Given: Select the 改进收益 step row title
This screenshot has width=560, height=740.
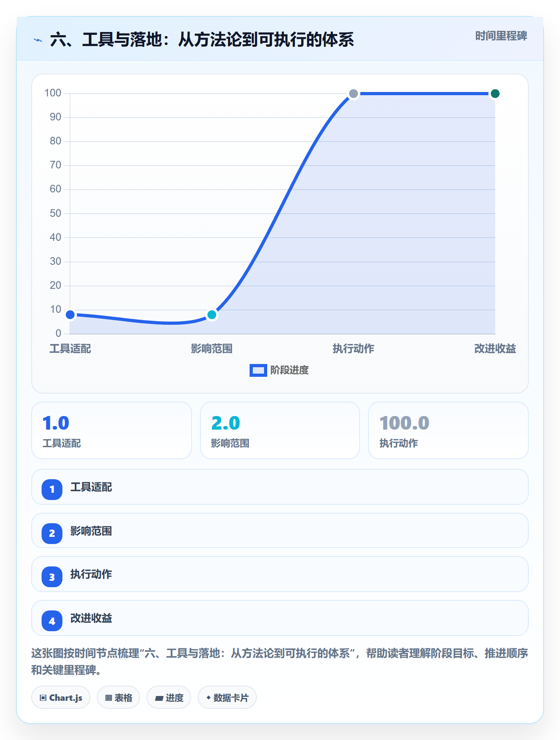Looking at the screenshot, I should point(91,618).
